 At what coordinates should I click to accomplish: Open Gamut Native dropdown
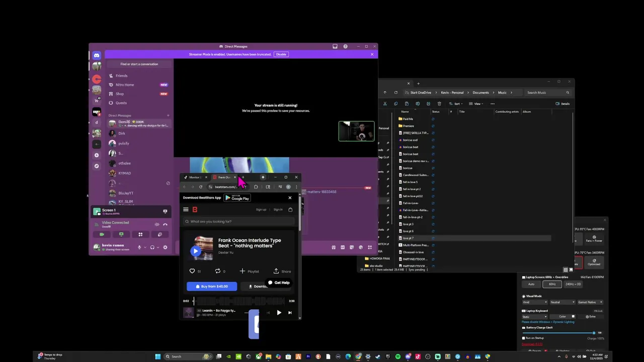pyautogui.click(x=590, y=302)
